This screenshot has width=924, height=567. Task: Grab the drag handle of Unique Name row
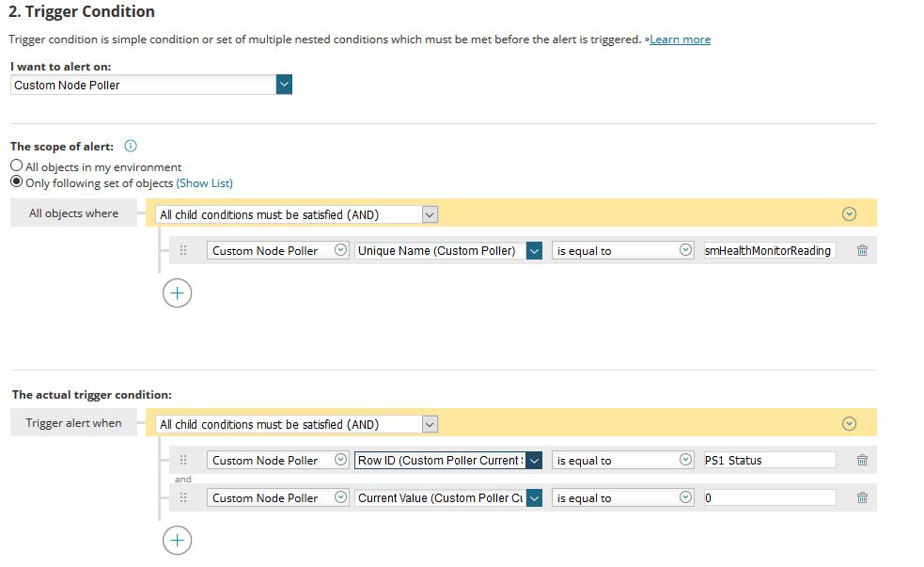[x=183, y=251]
